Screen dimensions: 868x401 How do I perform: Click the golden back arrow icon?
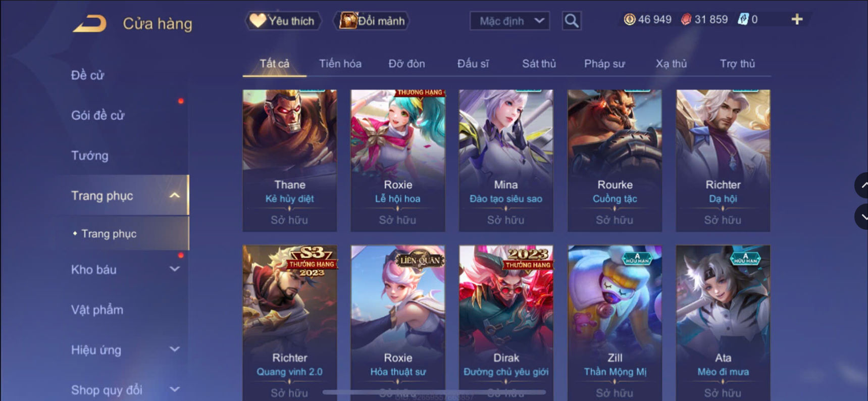90,24
